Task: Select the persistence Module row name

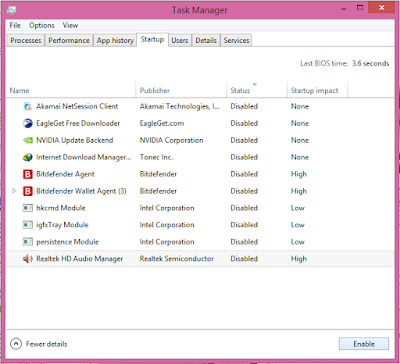Action: click(x=68, y=242)
